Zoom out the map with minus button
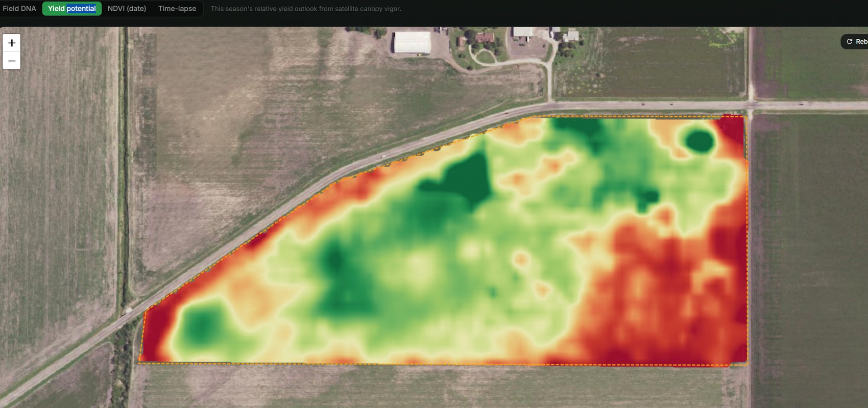The image size is (868, 408). pos(12,61)
